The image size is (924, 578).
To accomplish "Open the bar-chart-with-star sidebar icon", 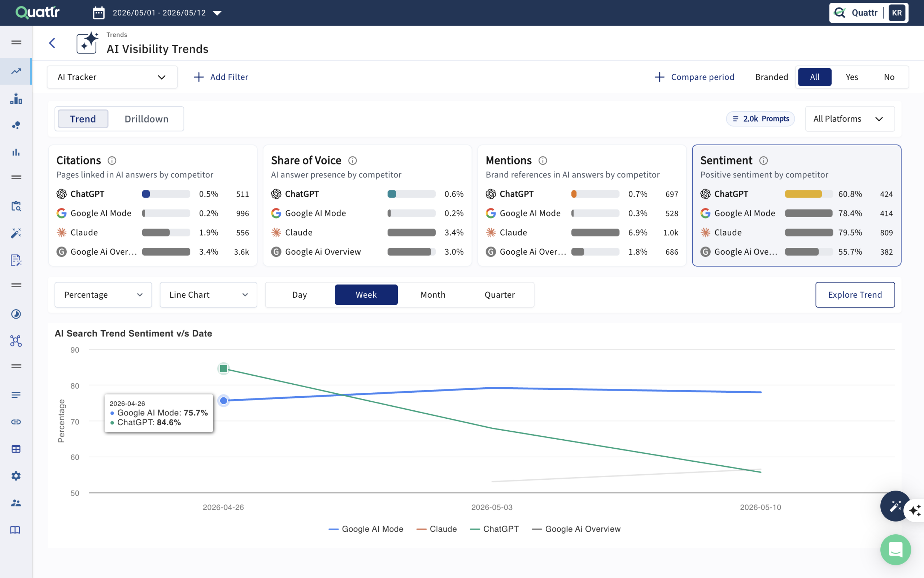I will pos(16,98).
